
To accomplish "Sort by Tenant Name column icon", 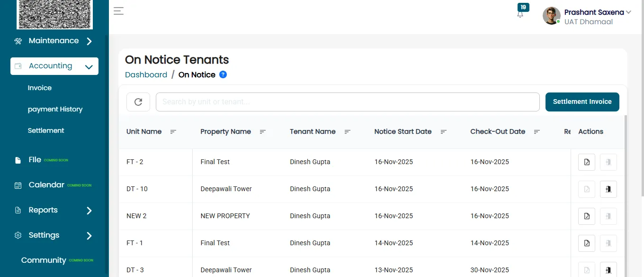I will [x=348, y=132].
